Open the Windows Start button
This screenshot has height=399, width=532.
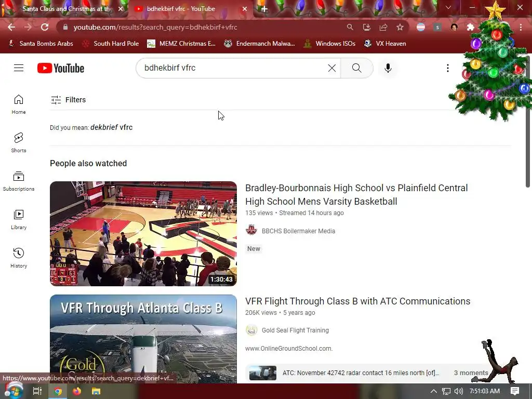click(13, 391)
